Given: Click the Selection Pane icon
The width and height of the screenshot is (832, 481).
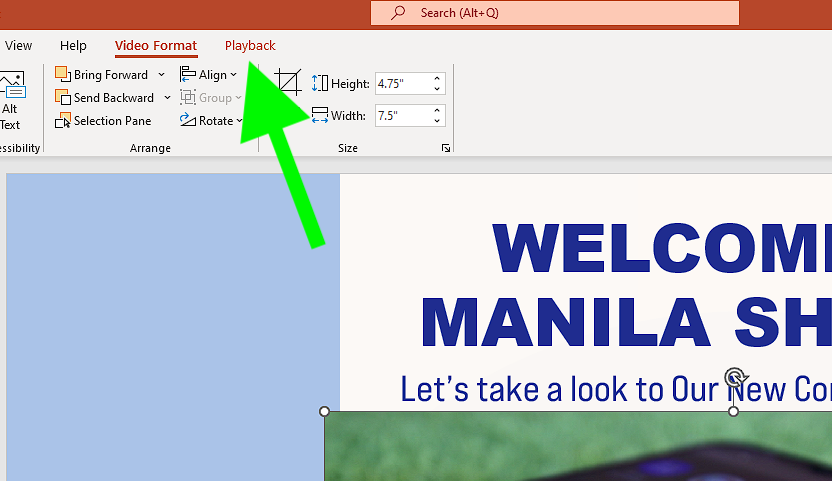Looking at the screenshot, I should [63, 121].
